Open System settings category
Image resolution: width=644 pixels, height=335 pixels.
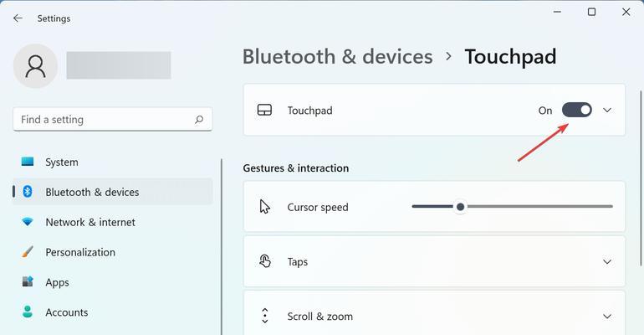(x=113, y=162)
